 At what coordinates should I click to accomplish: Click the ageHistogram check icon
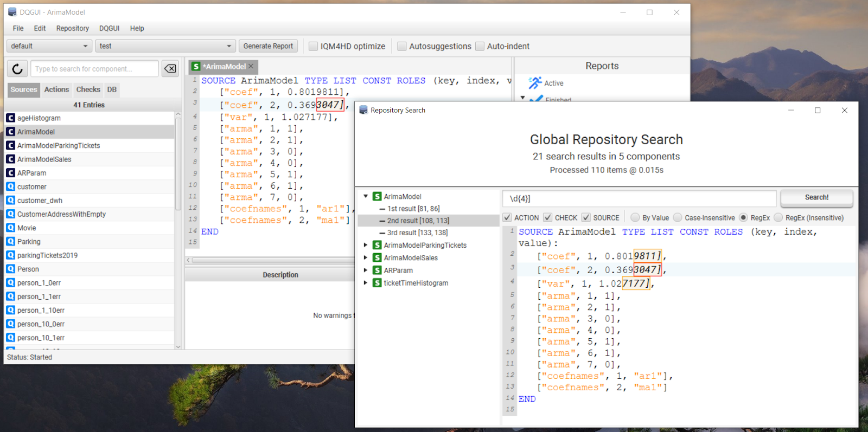click(10, 118)
